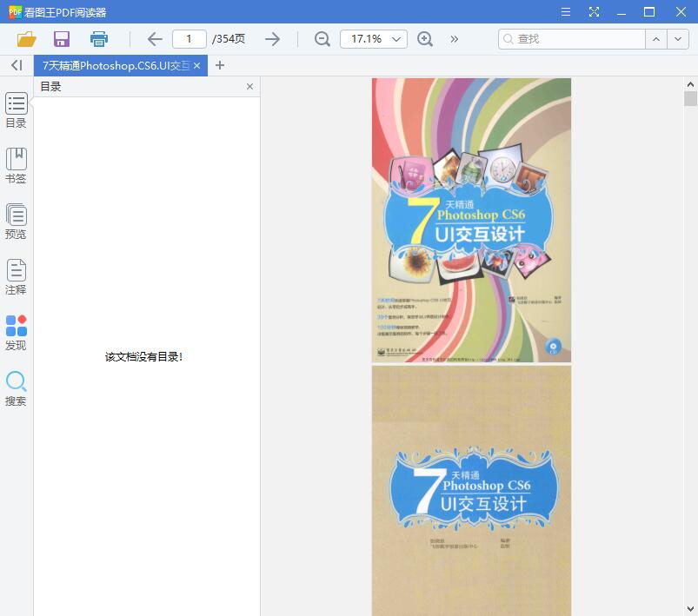
Task: Click the vertical scrollbar thumb
Action: (x=690, y=98)
